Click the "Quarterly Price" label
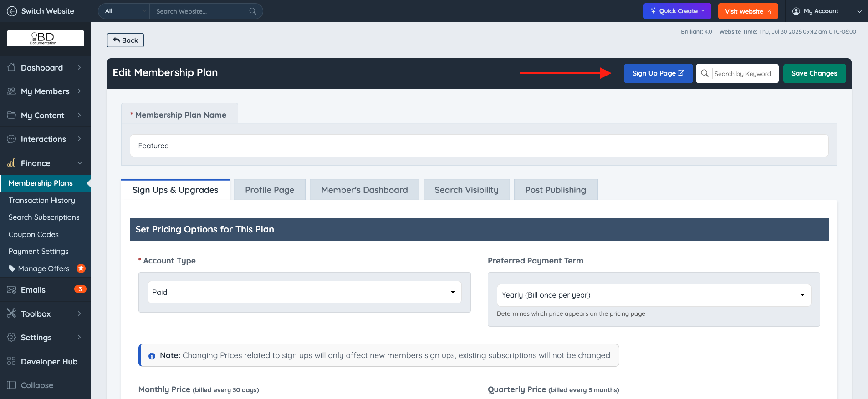 pyautogui.click(x=517, y=389)
